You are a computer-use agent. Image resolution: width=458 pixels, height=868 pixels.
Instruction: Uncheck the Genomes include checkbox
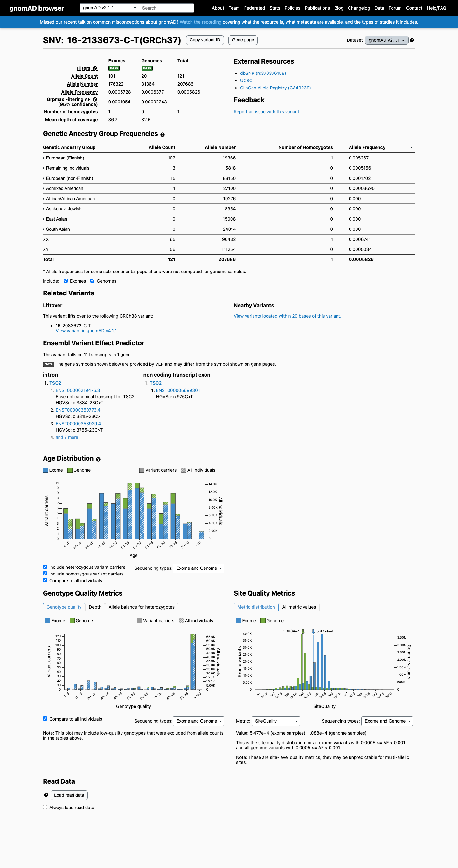click(92, 281)
